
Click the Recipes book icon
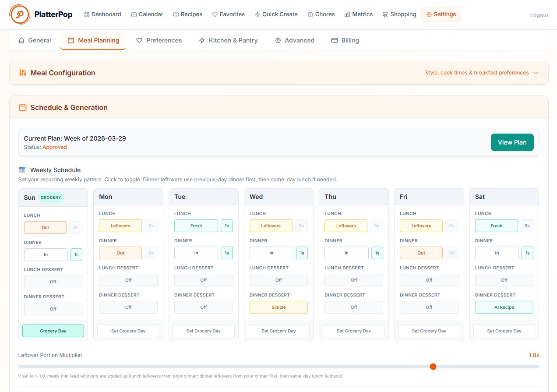tap(176, 14)
